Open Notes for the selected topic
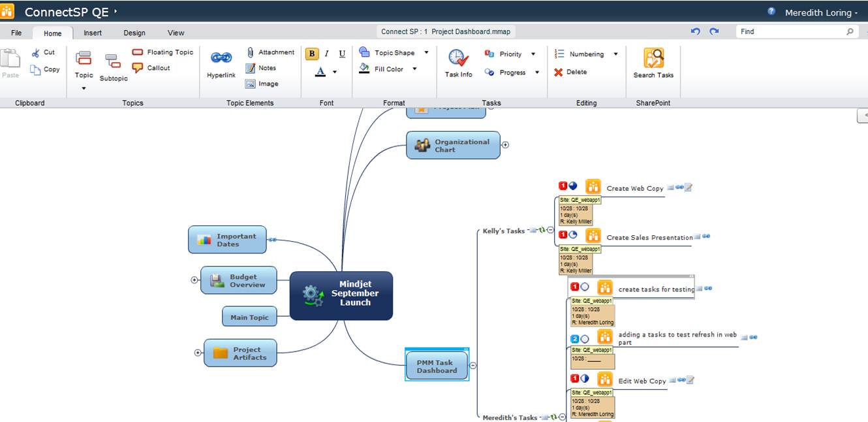Viewport: 868px width, 422px height. tap(265, 67)
